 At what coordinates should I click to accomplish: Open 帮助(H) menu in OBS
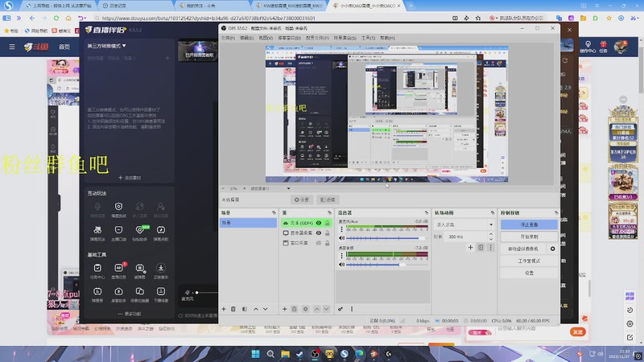coord(387,38)
